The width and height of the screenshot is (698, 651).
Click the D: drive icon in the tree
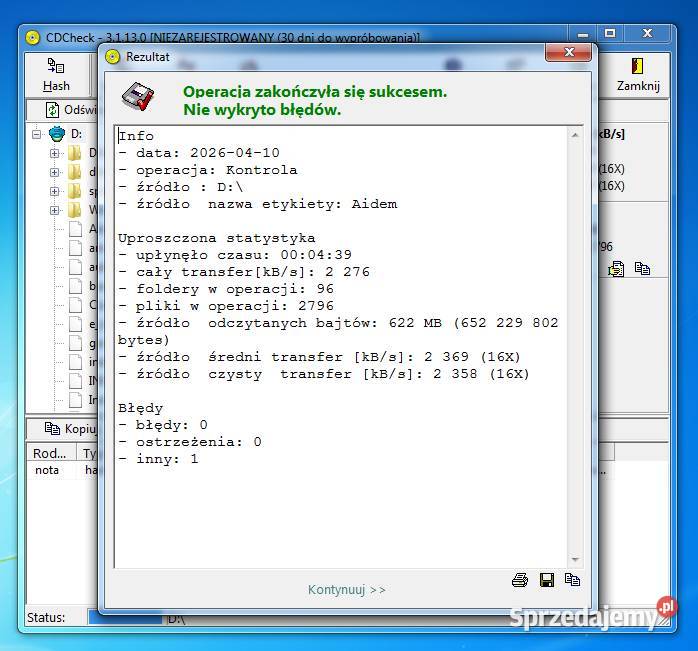(57, 134)
